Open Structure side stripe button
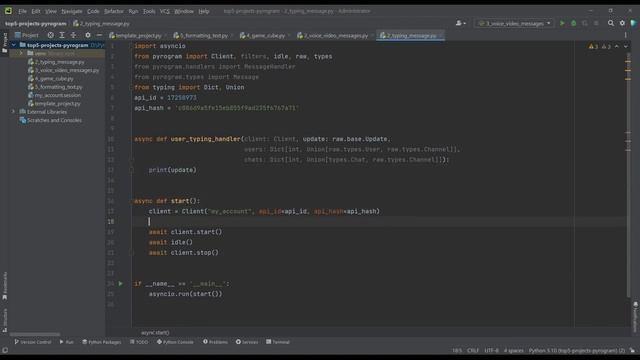The width and height of the screenshot is (640, 360). (x=4, y=319)
